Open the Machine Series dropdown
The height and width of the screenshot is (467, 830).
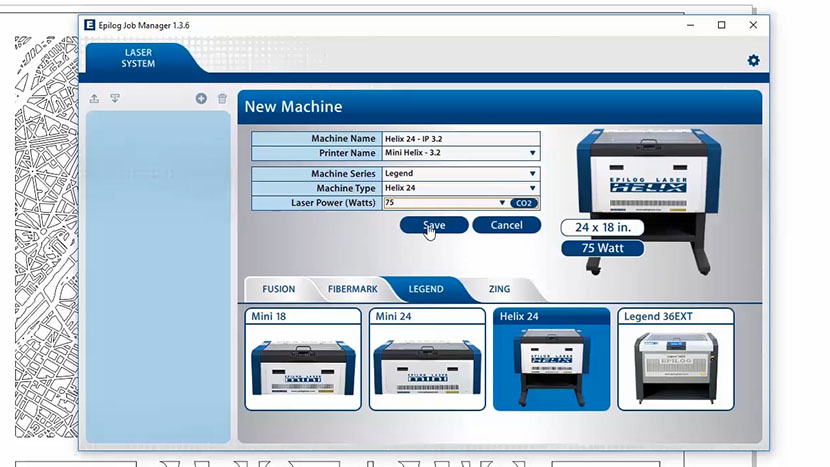pos(533,174)
